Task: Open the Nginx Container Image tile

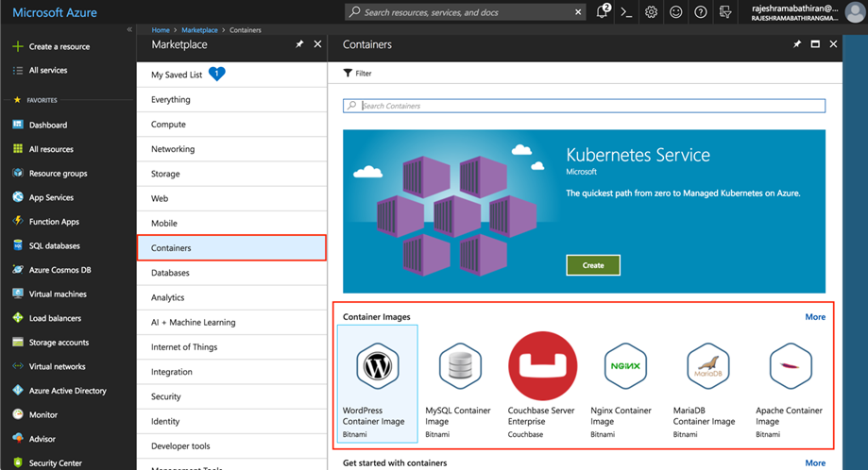Action: (625, 383)
